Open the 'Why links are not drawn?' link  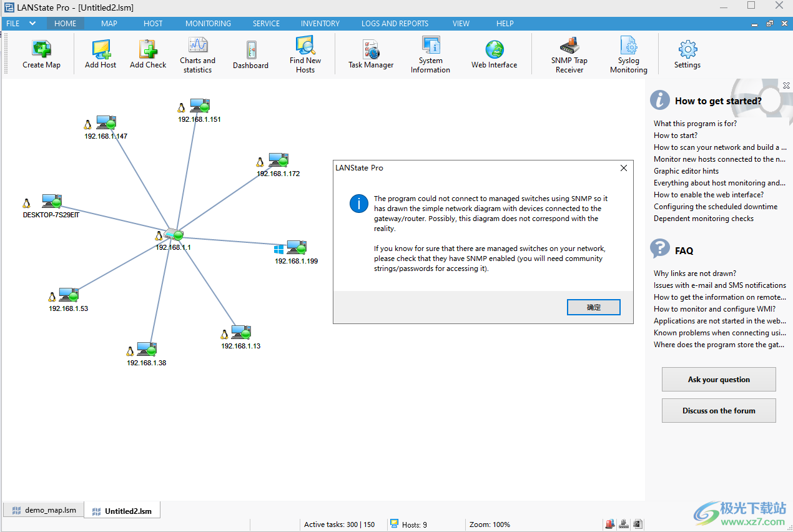point(694,273)
